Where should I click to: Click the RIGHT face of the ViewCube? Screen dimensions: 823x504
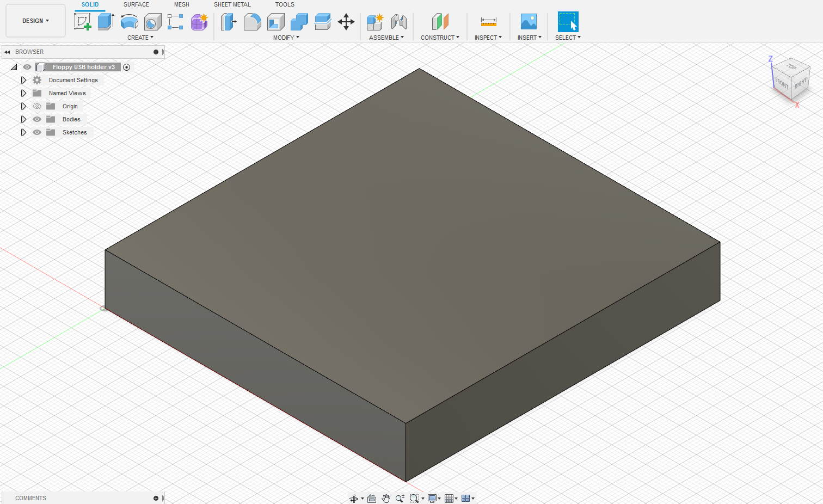click(800, 84)
